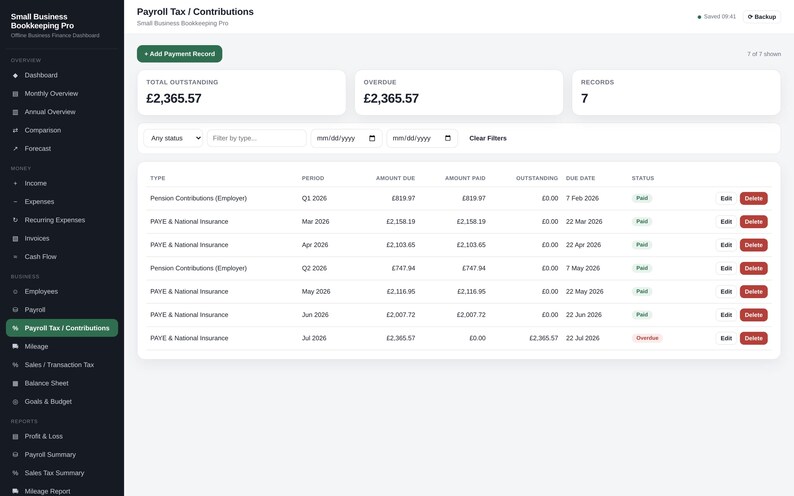Click the Payroll Summary icon

click(x=15, y=454)
